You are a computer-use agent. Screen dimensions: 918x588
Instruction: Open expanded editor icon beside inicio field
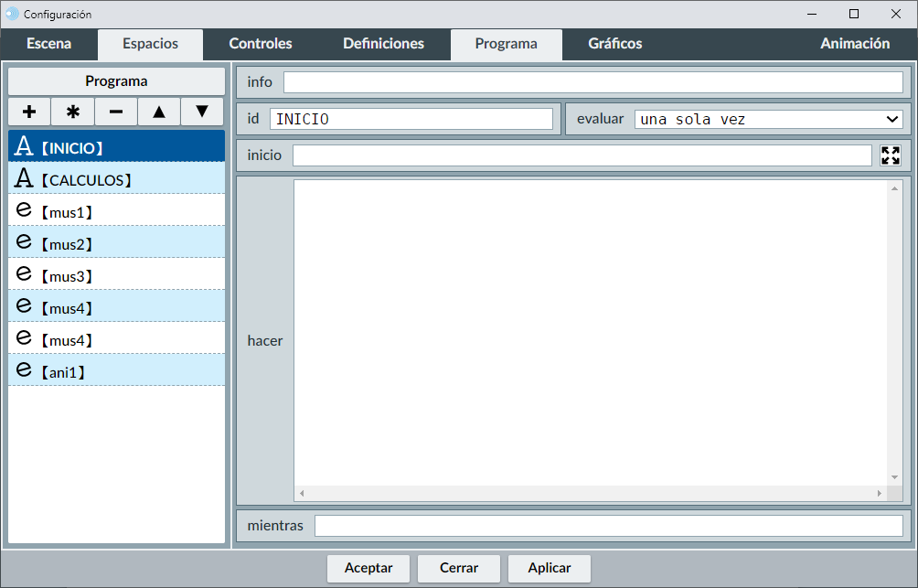point(890,155)
